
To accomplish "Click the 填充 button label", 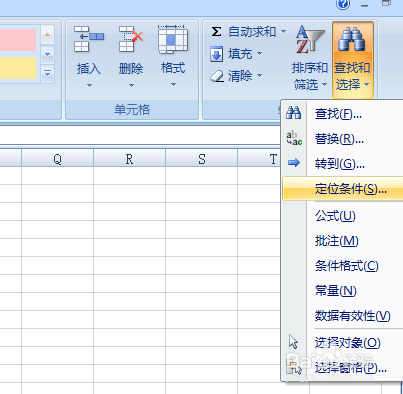I will pyautogui.click(x=240, y=54).
